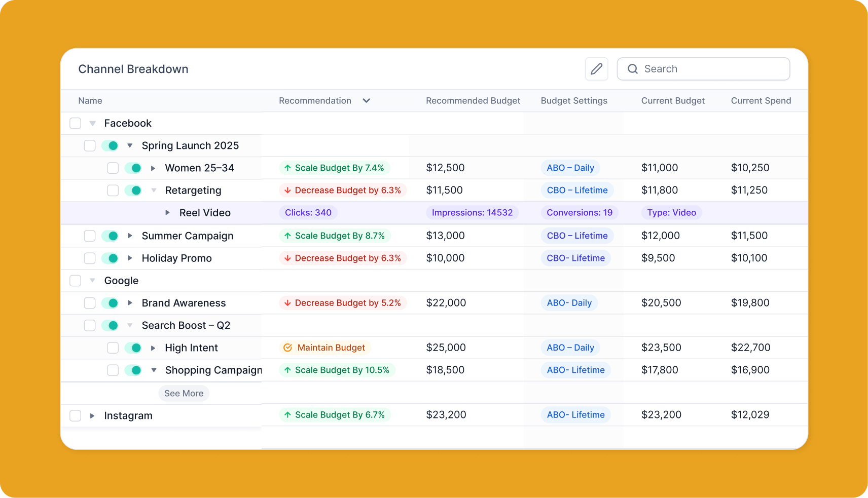Click the CBO – Lifetime badge for Retargeting
The image size is (868, 498).
click(577, 190)
